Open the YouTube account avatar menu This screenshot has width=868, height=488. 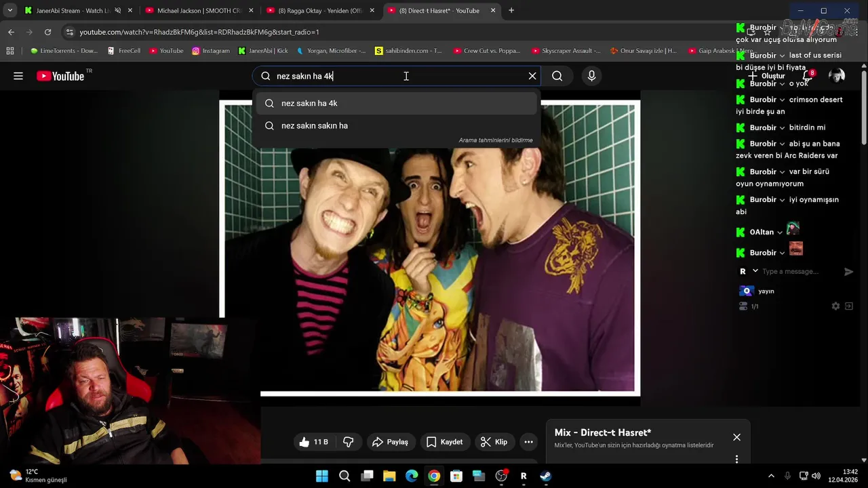tap(837, 76)
